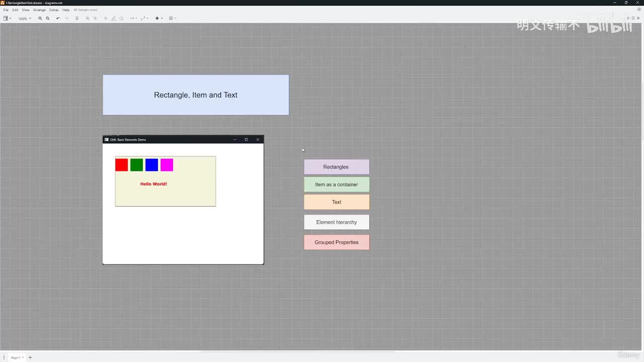Select the 'Grouped Properties' red box
Viewport: 644px width, 362px height.
pos(337,242)
